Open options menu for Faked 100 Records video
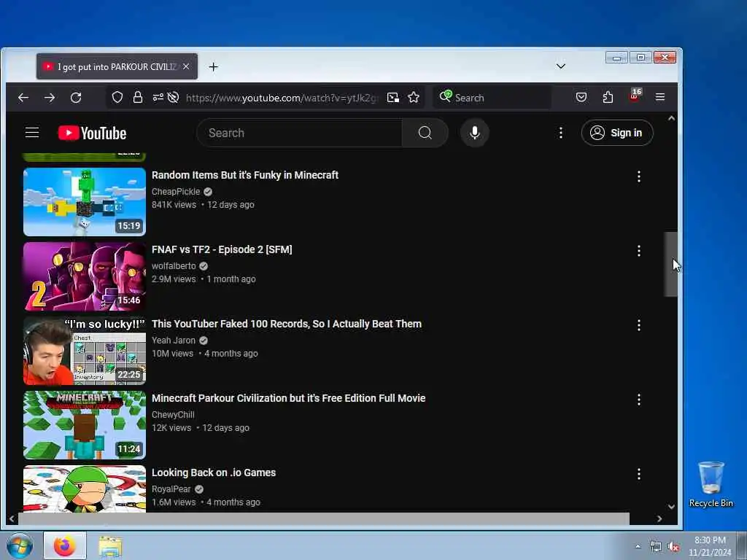Screen dimensions: 747x560 639,325
